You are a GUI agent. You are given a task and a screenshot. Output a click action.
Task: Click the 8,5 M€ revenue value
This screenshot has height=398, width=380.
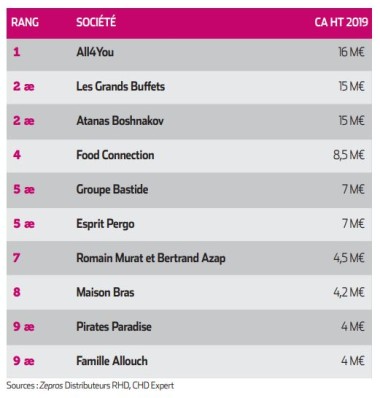[x=349, y=155]
